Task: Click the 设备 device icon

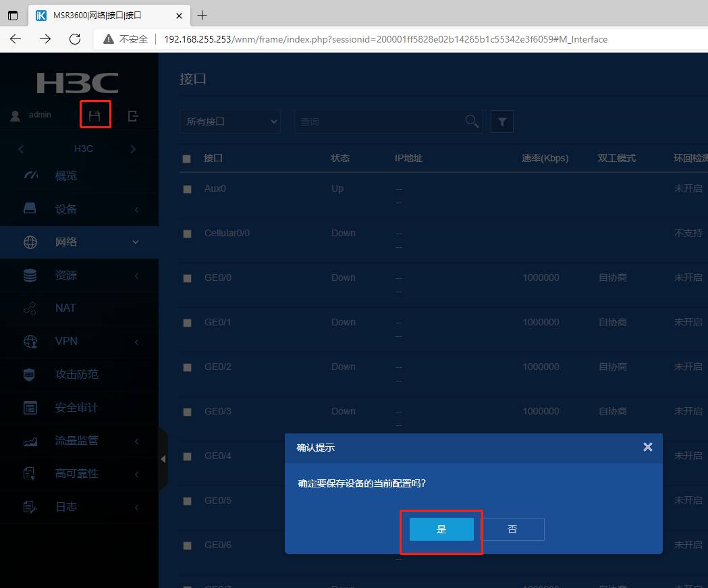Action: tap(30, 208)
